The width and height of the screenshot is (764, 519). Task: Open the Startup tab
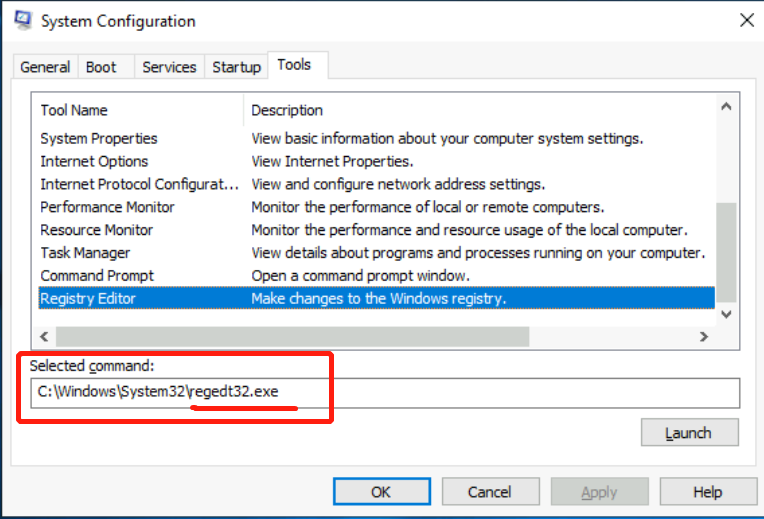click(236, 67)
